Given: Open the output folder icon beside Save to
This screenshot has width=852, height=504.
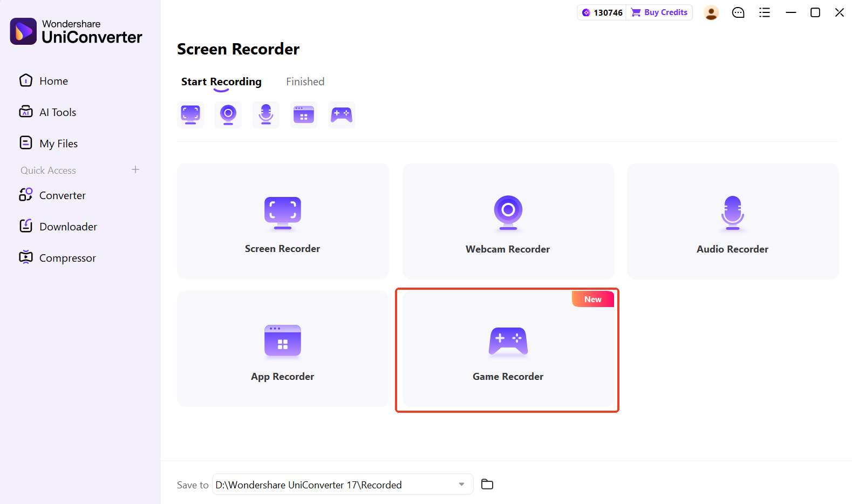Looking at the screenshot, I should pyautogui.click(x=487, y=484).
